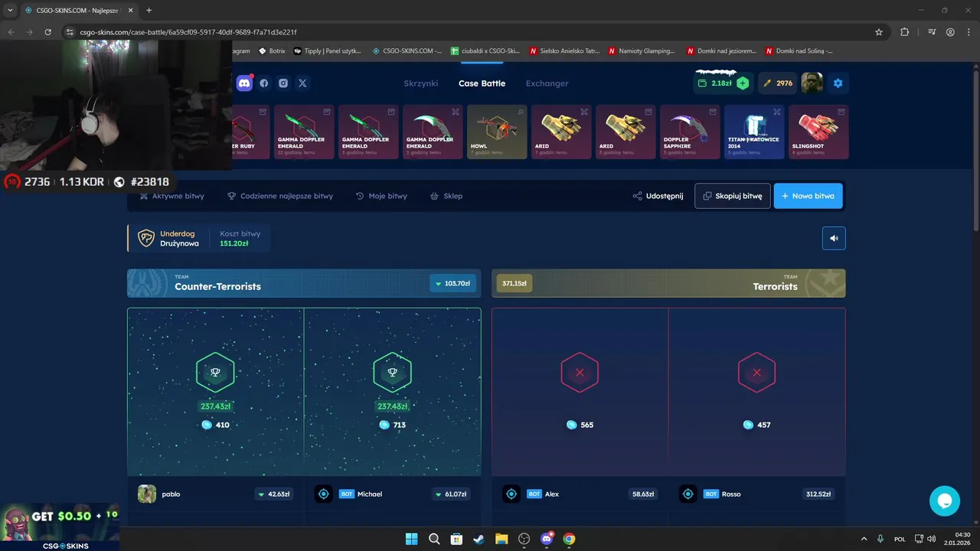Click Michael's trophy hexagon icon
The width and height of the screenshot is (980, 551).
click(392, 373)
